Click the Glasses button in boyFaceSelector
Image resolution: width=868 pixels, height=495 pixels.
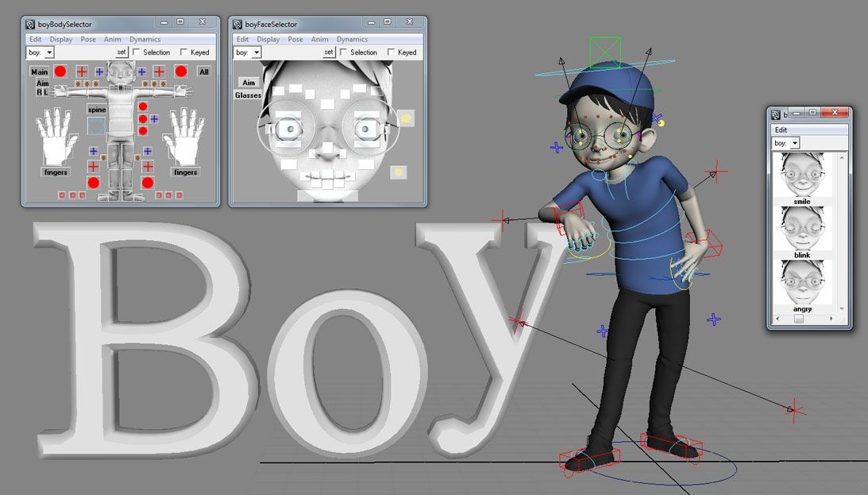[x=248, y=95]
